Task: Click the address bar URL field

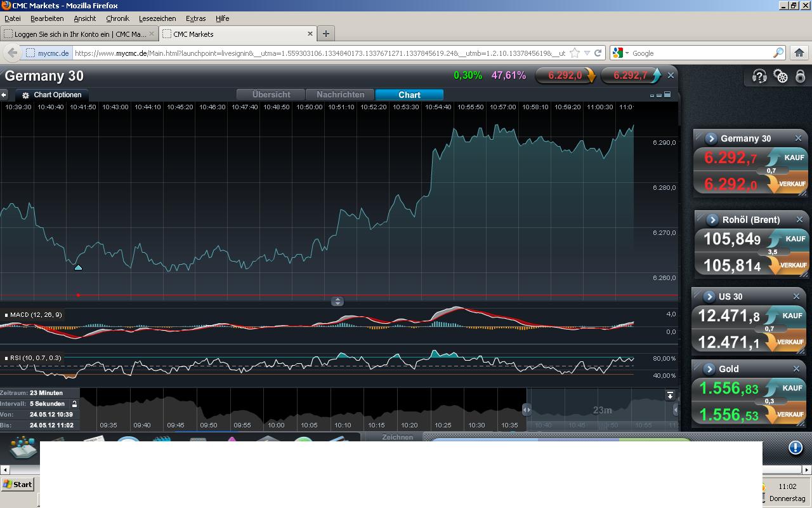Action: pos(320,53)
